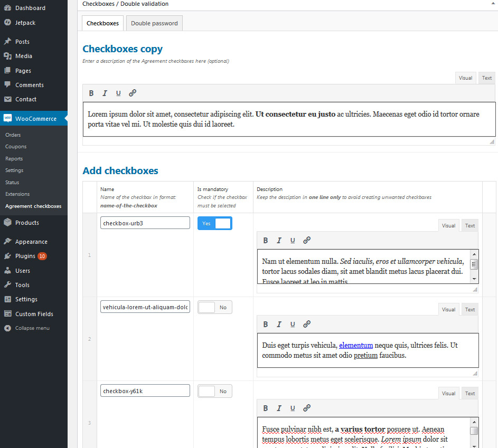The width and height of the screenshot is (498, 448).
Task: Click the Plugins plug icon
Action: [7, 256]
